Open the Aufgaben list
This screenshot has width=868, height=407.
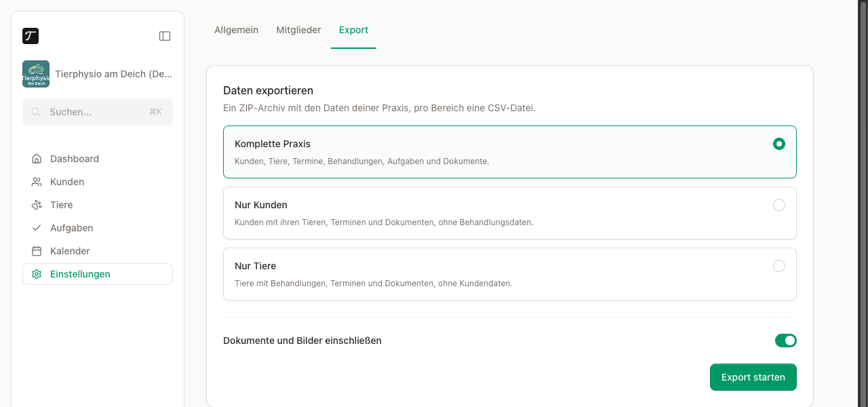98,228
